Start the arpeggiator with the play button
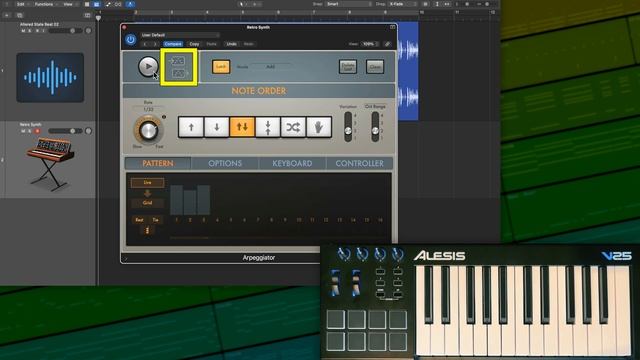This screenshot has height=360, width=640. (x=148, y=66)
